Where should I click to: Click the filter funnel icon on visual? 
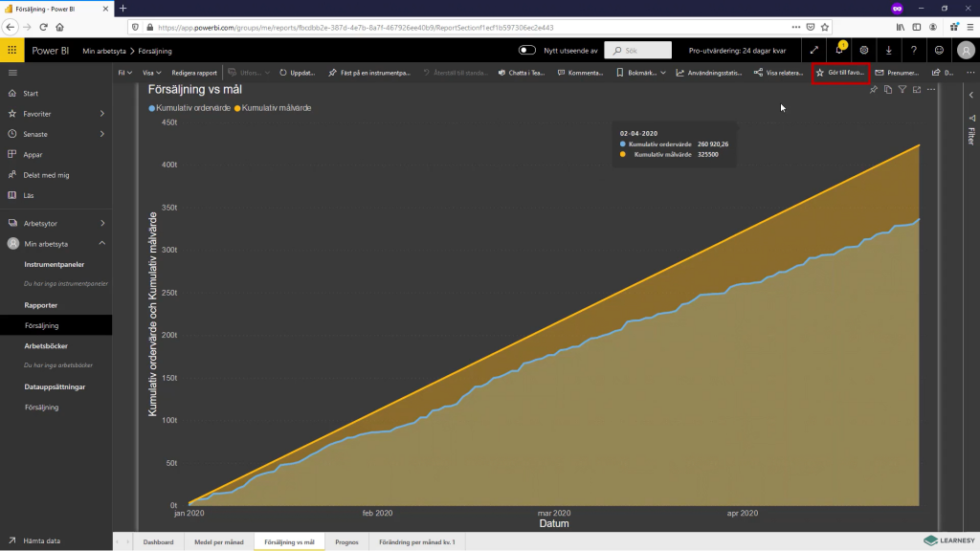click(x=902, y=89)
